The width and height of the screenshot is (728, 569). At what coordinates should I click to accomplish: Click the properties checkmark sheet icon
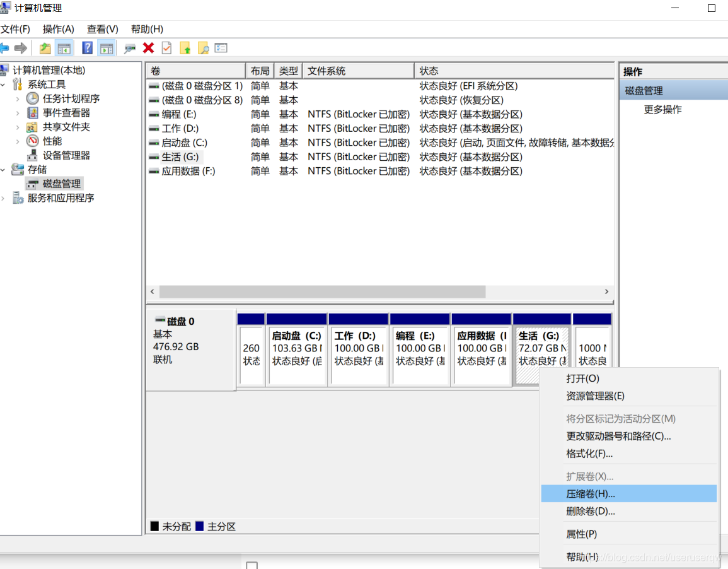point(166,48)
